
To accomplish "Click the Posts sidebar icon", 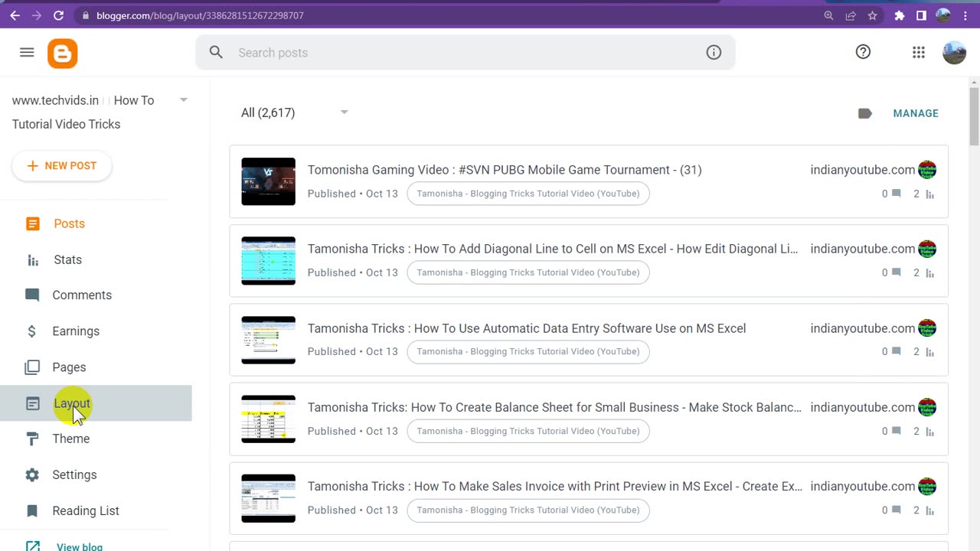I will click(x=32, y=223).
